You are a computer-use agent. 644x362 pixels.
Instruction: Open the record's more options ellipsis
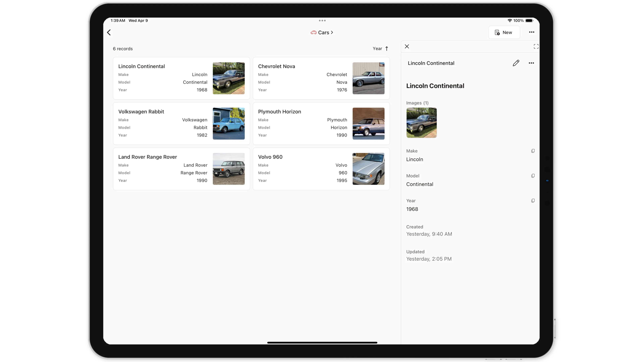[531, 63]
